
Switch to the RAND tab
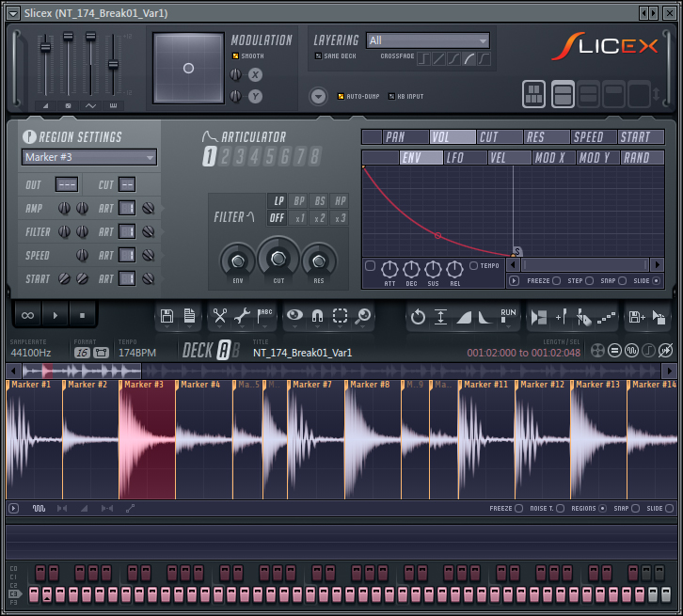tap(642, 158)
